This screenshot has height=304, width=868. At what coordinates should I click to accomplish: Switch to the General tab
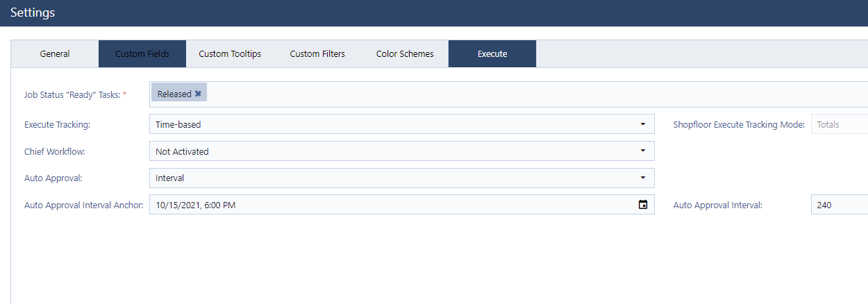[x=55, y=53]
